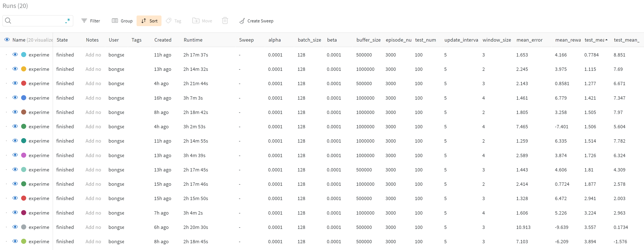Toggle eye icon for 7h ago run
Screen dimensions: 644x250
click(x=15, y=213)
